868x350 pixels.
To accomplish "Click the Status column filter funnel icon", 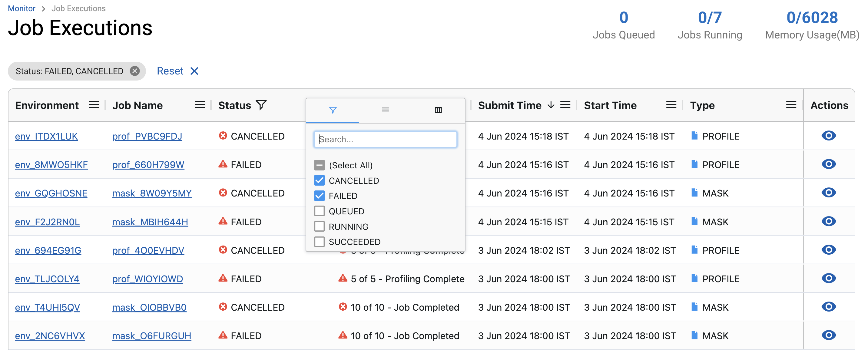I will (261, 105).
